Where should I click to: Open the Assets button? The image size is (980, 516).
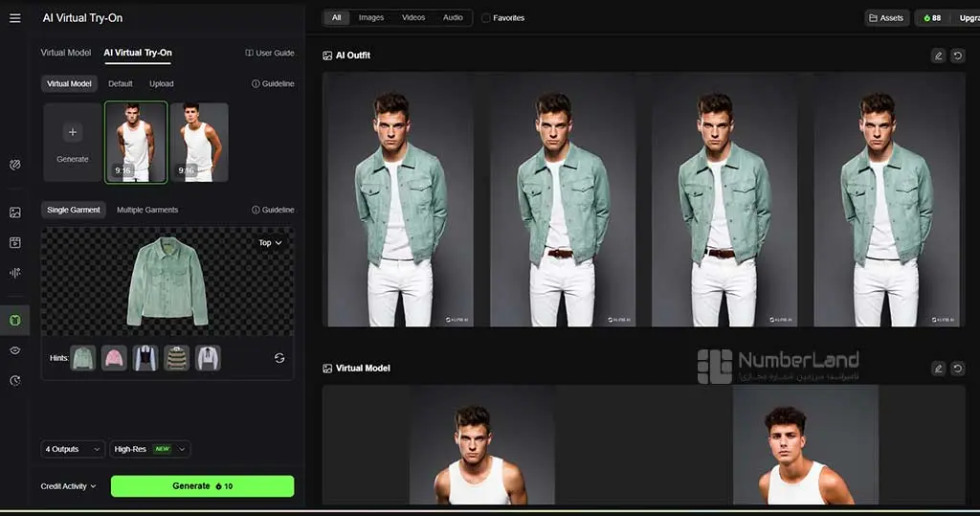pyautogui.click(x=886, y=18)
